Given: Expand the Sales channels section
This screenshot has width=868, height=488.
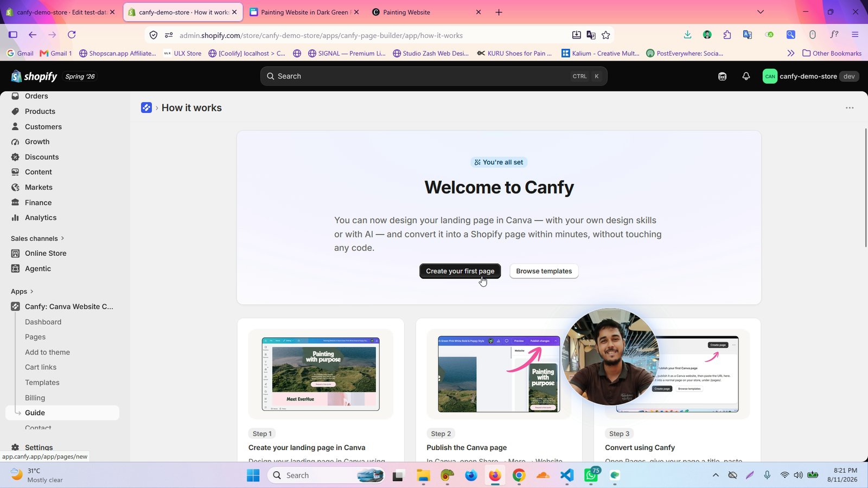Looking at the screenshot, I should click(38, 239).
